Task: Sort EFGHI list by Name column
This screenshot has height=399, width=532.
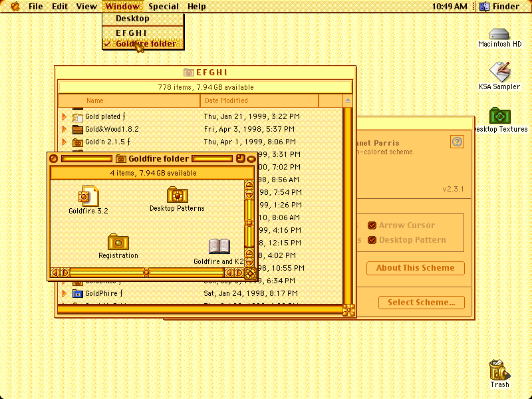Action: pyautogui.click(x=129, y=101)
